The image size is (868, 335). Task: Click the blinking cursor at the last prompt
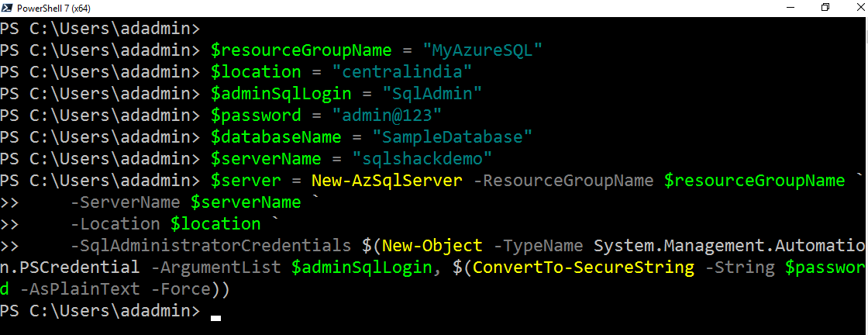pos(216,316)
